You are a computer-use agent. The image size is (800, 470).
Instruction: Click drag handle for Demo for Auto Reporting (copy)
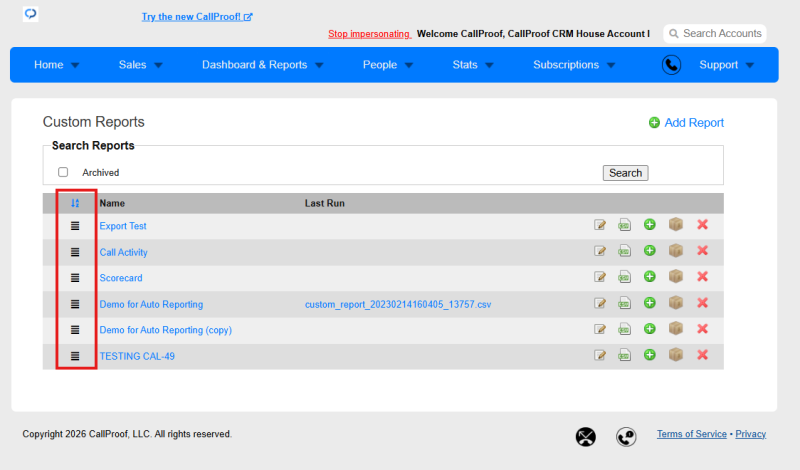(x=75, y=330)
